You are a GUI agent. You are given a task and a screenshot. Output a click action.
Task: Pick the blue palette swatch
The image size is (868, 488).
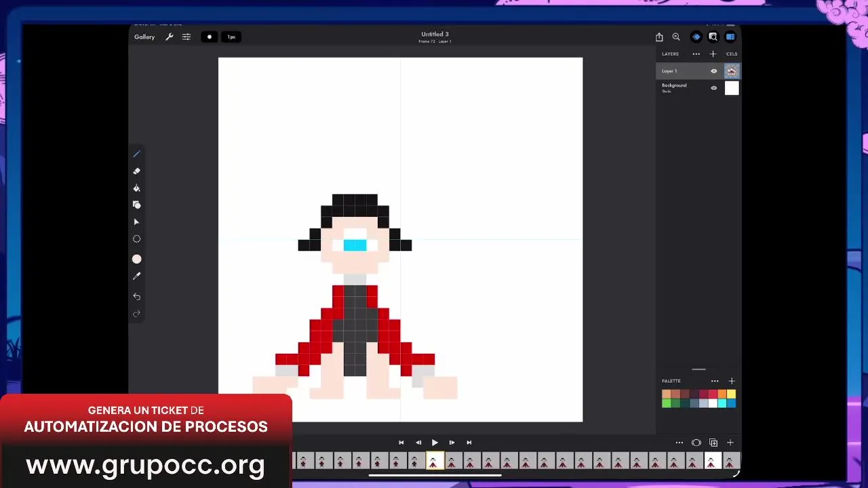point(731,403)
